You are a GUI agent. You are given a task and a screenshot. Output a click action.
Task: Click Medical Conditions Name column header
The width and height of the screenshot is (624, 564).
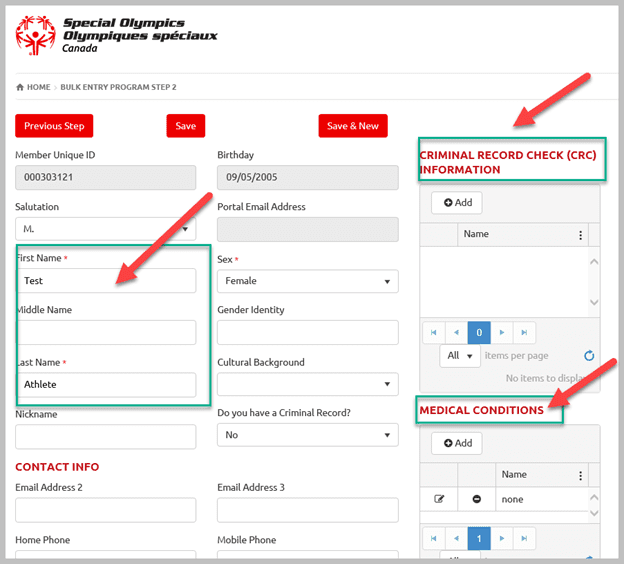coord(542,475)
